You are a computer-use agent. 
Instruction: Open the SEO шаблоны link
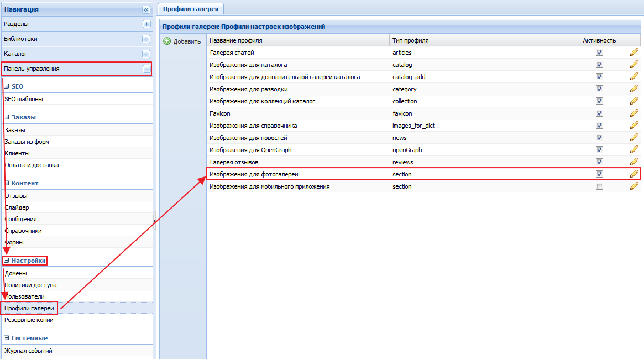point(23,99)
